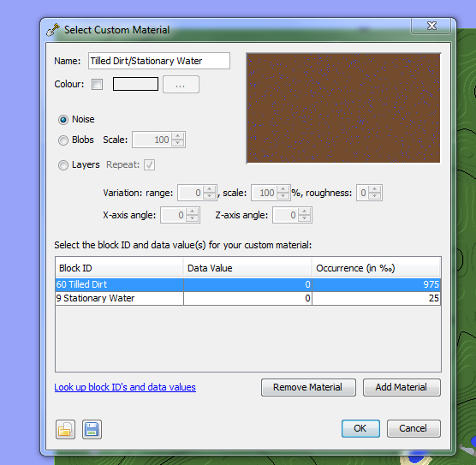The image size is (476, 465).
Task: Select the Noise radio button
Action: tap(63, 120)
